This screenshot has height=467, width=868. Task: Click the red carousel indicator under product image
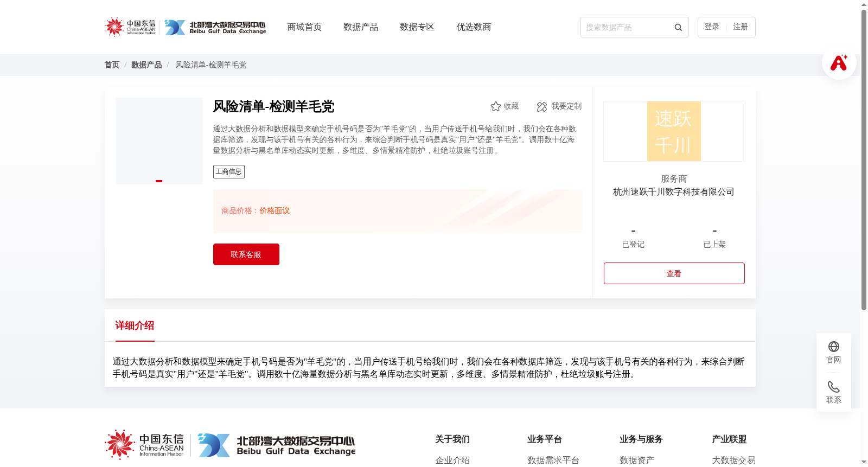[x=159, y=181]
